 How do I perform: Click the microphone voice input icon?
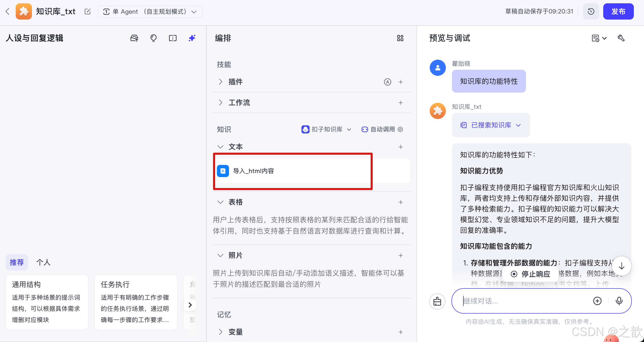point(619,301)
